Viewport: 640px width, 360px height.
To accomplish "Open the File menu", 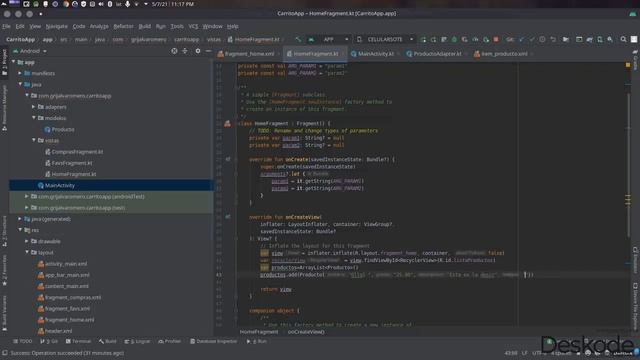I will (x=6, y=26).
